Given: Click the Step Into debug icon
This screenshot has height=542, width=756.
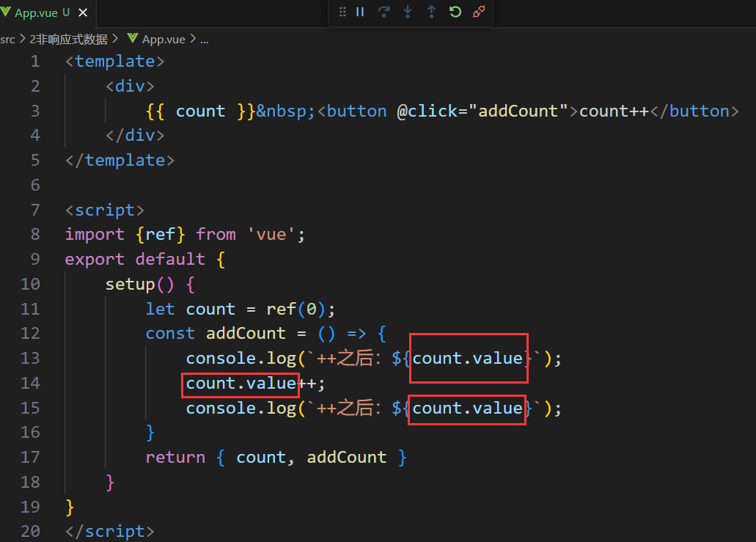Looking at the screenshot, I should coord(408,12).
